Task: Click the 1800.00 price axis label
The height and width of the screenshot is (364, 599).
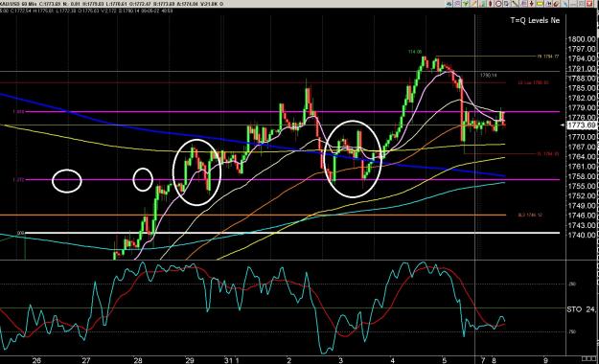Action: tap(582, 39)
